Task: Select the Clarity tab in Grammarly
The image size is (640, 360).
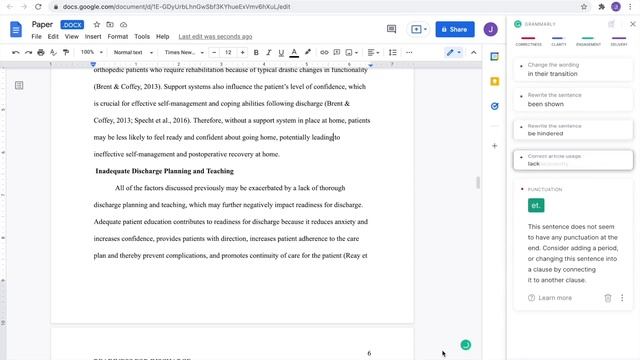Action: tap(558, 41)
